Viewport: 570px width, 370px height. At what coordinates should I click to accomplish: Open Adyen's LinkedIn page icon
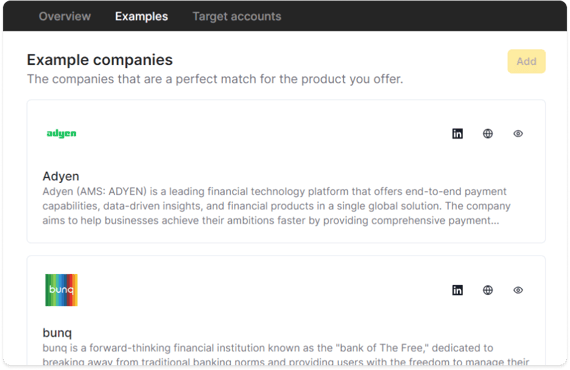click(457, 134)
